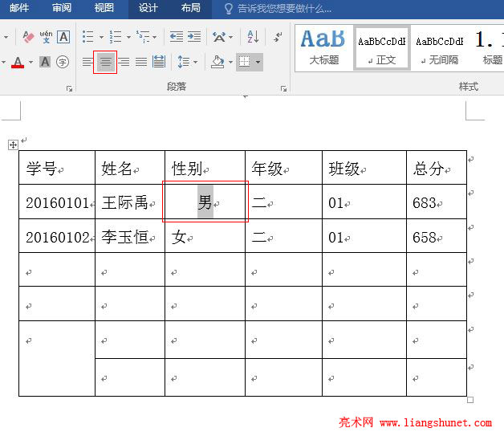Click the Clear Formatting eraser icon
This screenshot has width=504, height=436.
(x=28, y=37)
